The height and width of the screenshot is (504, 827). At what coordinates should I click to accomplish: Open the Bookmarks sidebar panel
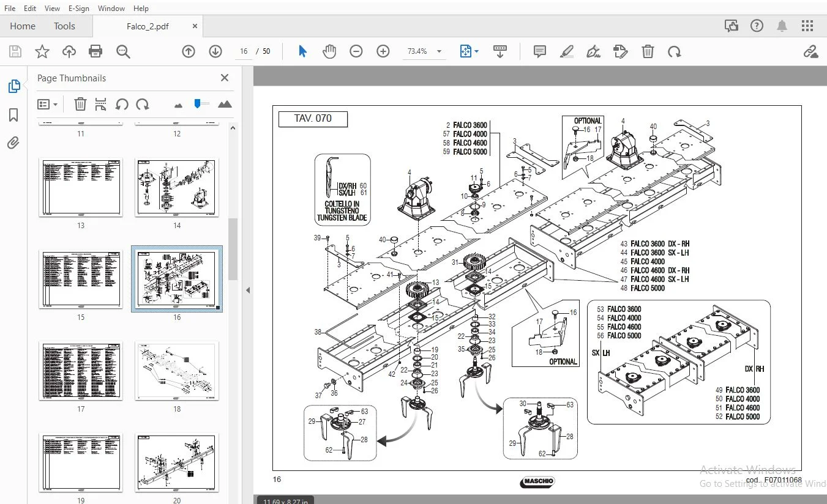click(13, 115)
